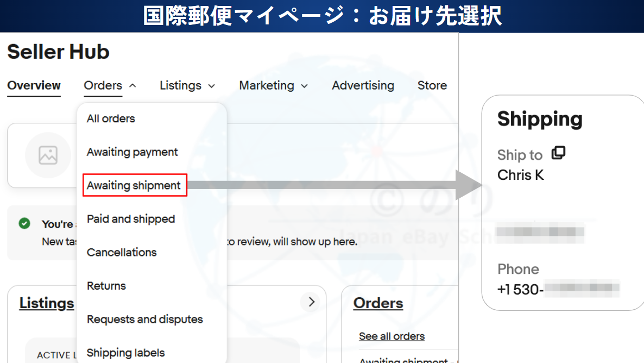Open the Store tab
The height and width of the screenshot is (363, 644).
tap(432, 86)
